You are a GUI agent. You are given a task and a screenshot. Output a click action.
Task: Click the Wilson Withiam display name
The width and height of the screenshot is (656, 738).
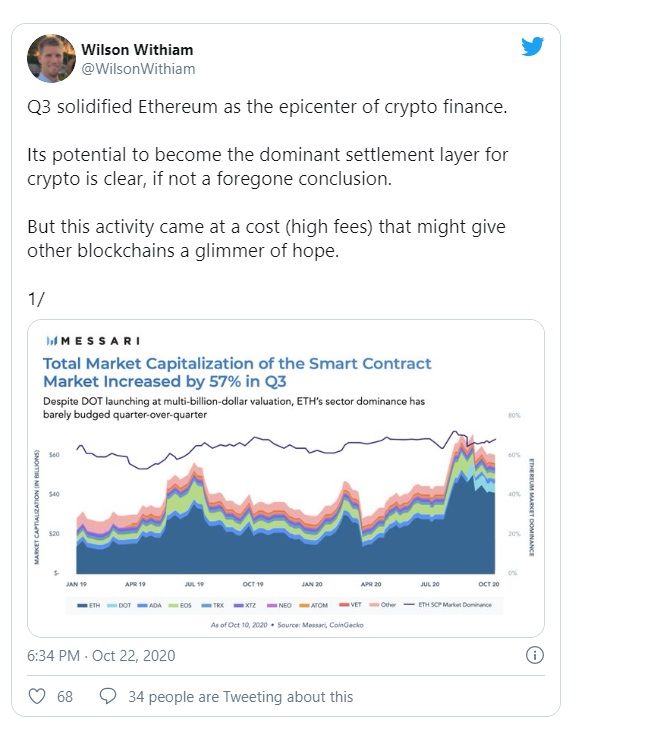point(137,49)
